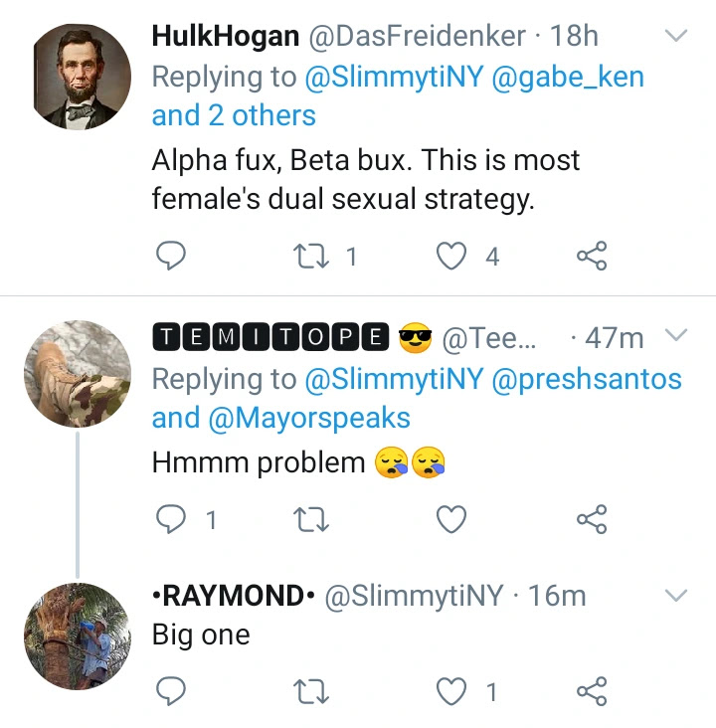Image resolution: width=716 pixels, height=728 pixels.
Task: Retweet Raymond's Big one tweet
Action: (x=313, y=691)
